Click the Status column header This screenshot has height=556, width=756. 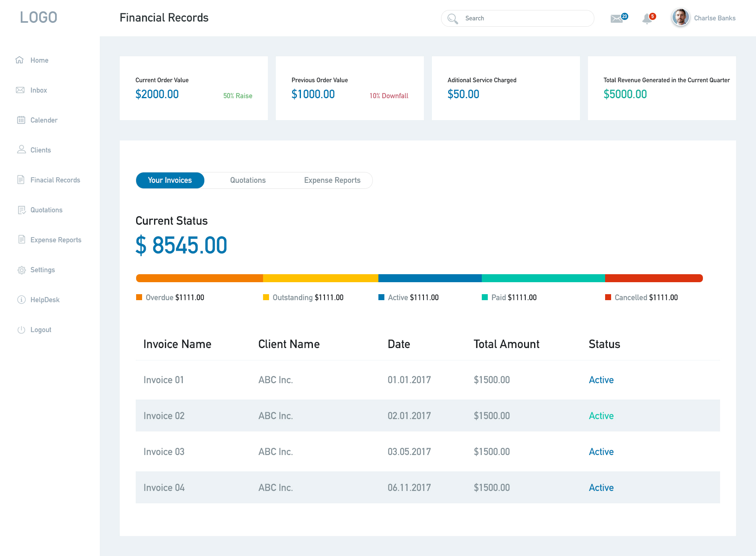tap(604, 344)
